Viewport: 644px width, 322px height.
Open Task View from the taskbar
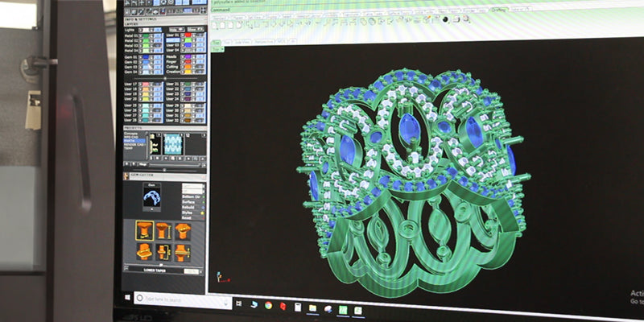pyautogui.click(x=238, y=303)
